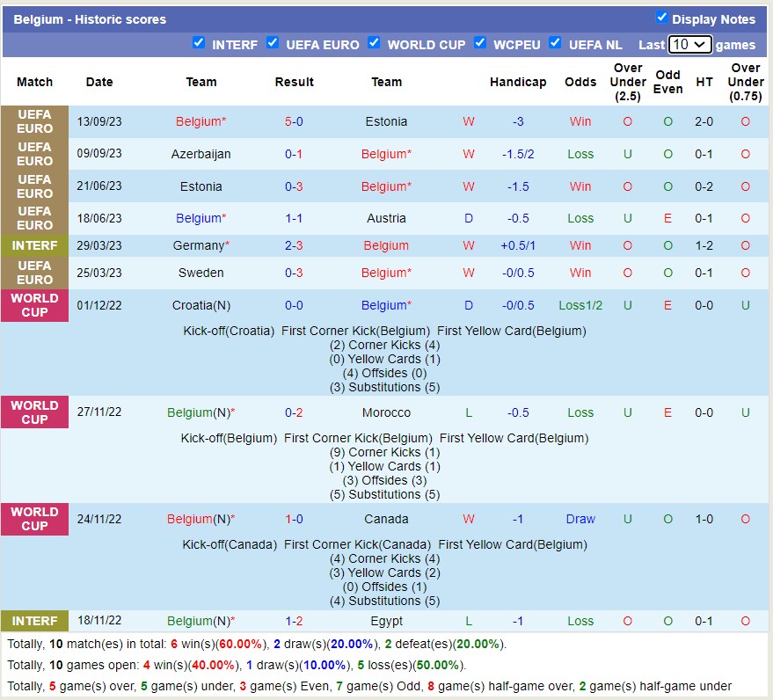Open the 5-0 result against Estonia
Screen dimensions: 773x700
(x=294, y=121)
